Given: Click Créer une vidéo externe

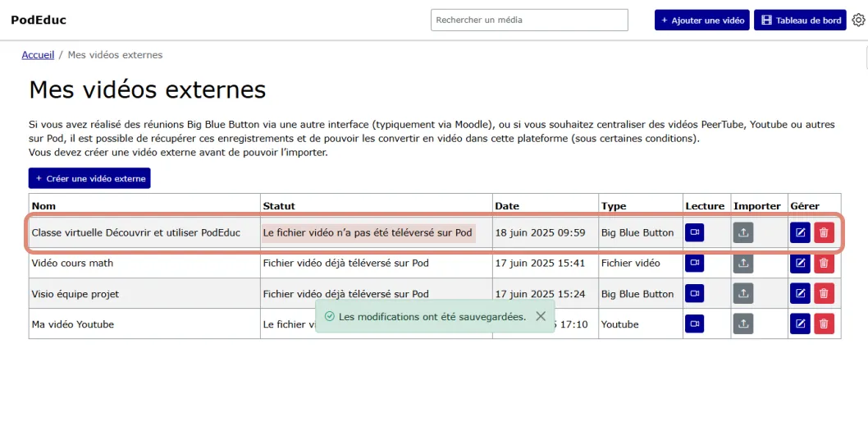Looking at the screenshot, I should (89, 178).
